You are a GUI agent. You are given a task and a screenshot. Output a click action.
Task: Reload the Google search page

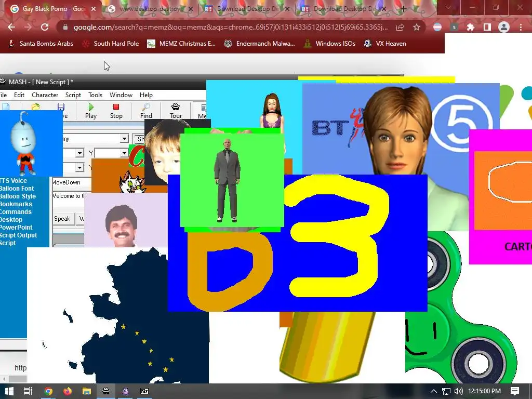pos(45,27)
